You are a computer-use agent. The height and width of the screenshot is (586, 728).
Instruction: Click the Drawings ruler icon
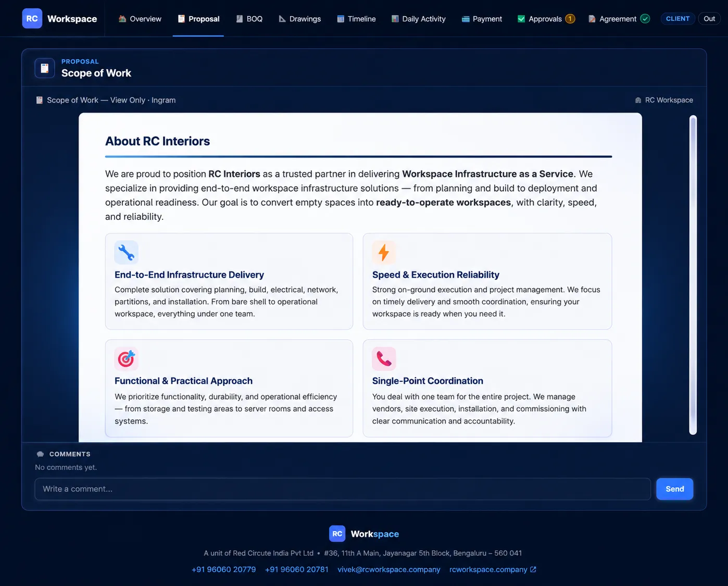point(282,19)
